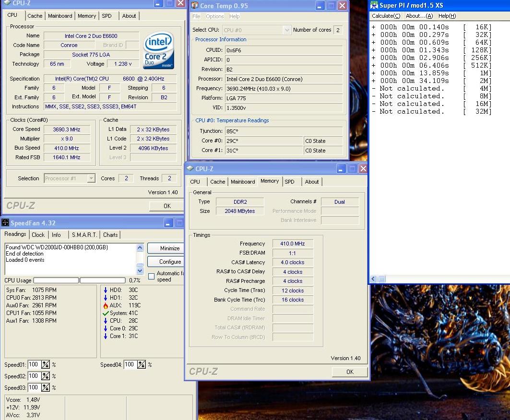This screenshot has width=510, height=420.
Task: Click up arrow of SpeedFan log scrollbar
Action: 140,248
